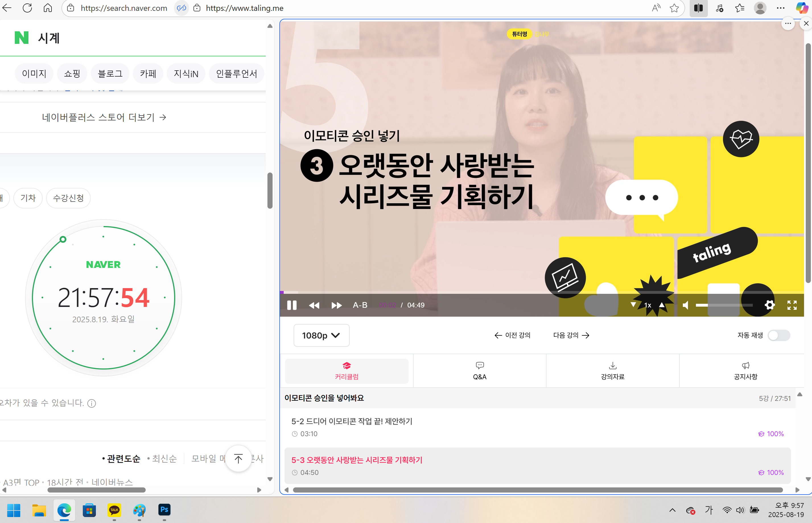Viewport: 812px width, 523px height.
Task: Increase playback speed with up arrow
Action: point(662,305)
